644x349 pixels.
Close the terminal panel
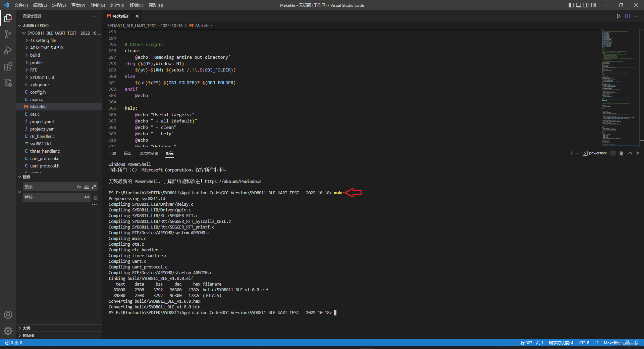(638, 153)
